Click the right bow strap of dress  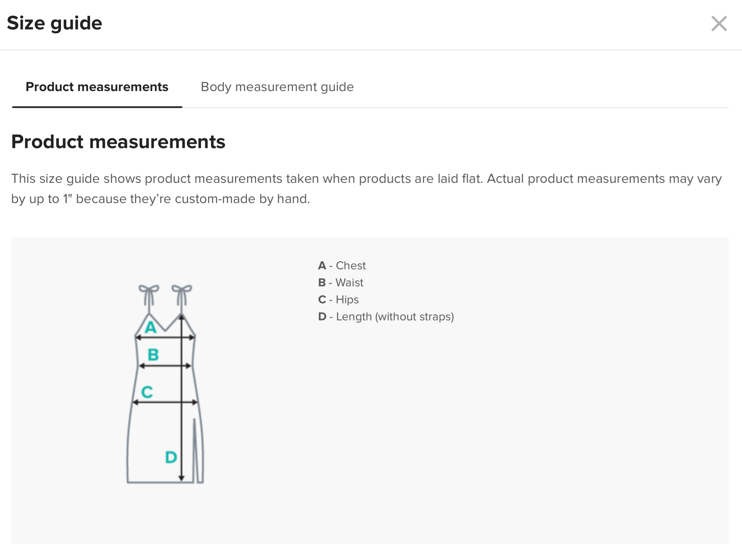[182, 294]
